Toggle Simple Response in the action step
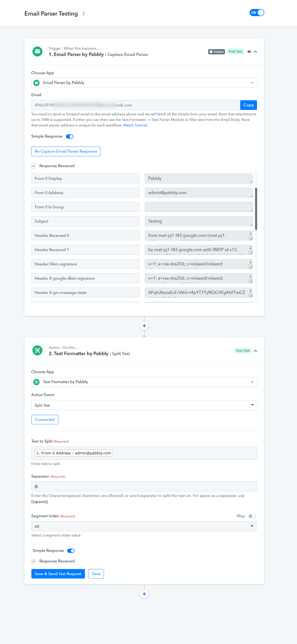Image resolution: width=297 pixels, height=644 pixels. [x=71, y=551]
